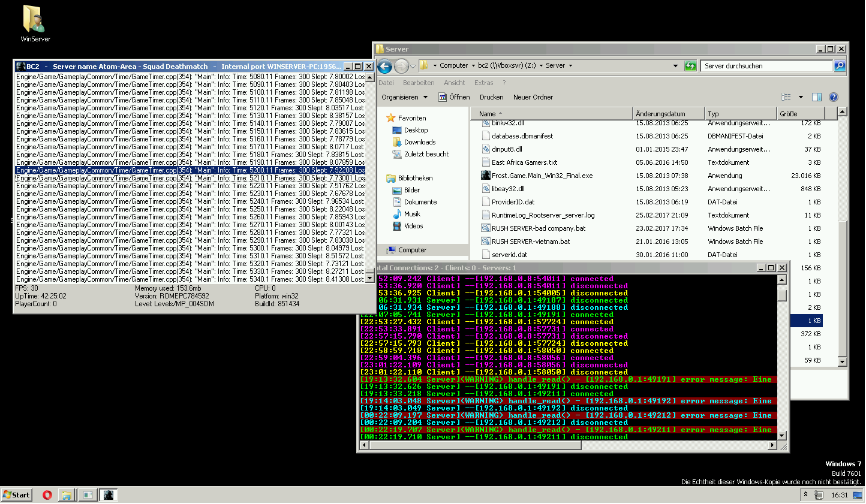Open the Bearbeiten menu
The width and height of the screenshot is (866, 504).
pyautogui.click(x=418, y=83)
